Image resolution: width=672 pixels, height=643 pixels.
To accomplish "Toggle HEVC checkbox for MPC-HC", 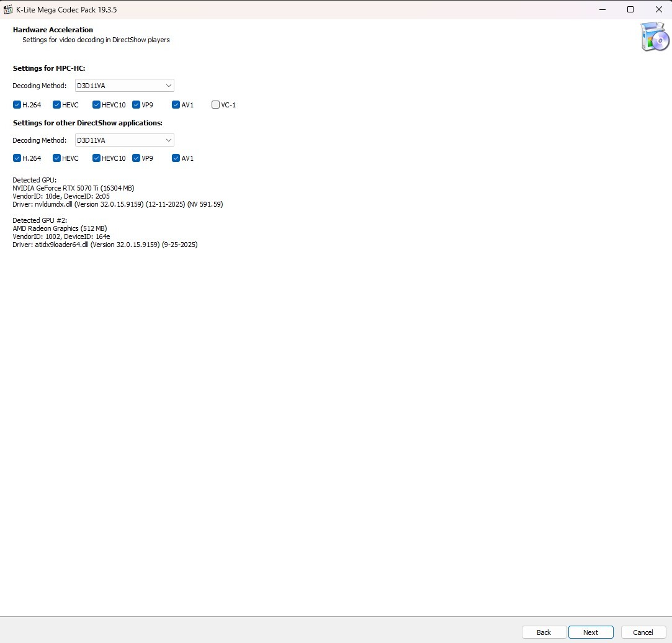I will point(56,105).
